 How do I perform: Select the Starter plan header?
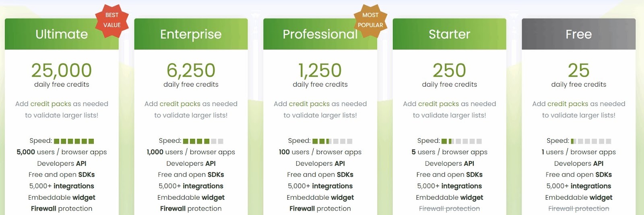pyautogui.click(x=449, y=34)
